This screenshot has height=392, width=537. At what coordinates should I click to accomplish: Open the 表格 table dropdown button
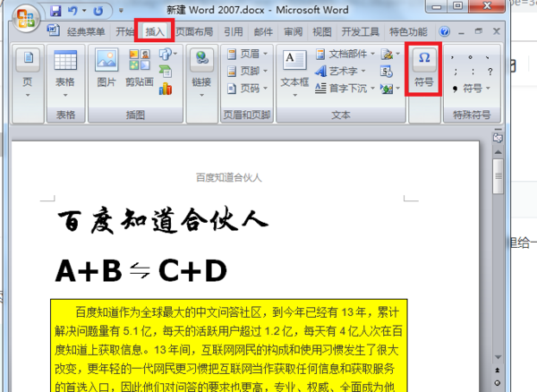pos(65,95)
